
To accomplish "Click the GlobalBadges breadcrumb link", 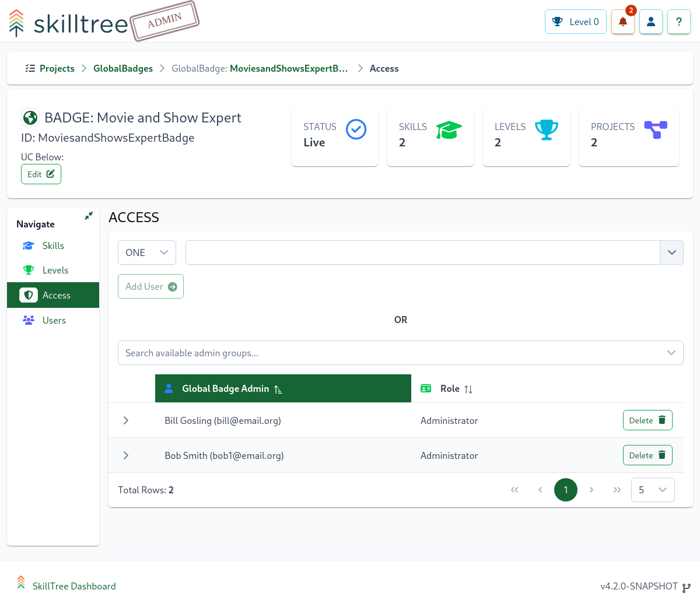I will 123,69.
